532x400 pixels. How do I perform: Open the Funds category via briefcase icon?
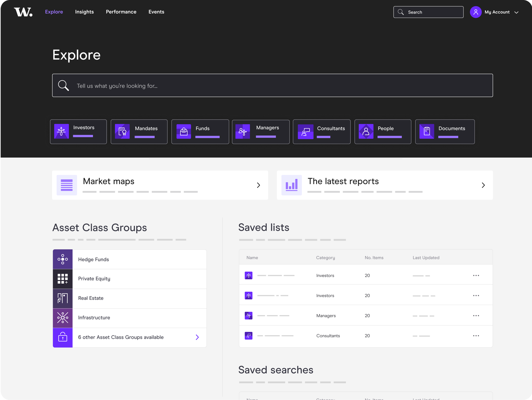pyautogui.click(x=184, y=132)
